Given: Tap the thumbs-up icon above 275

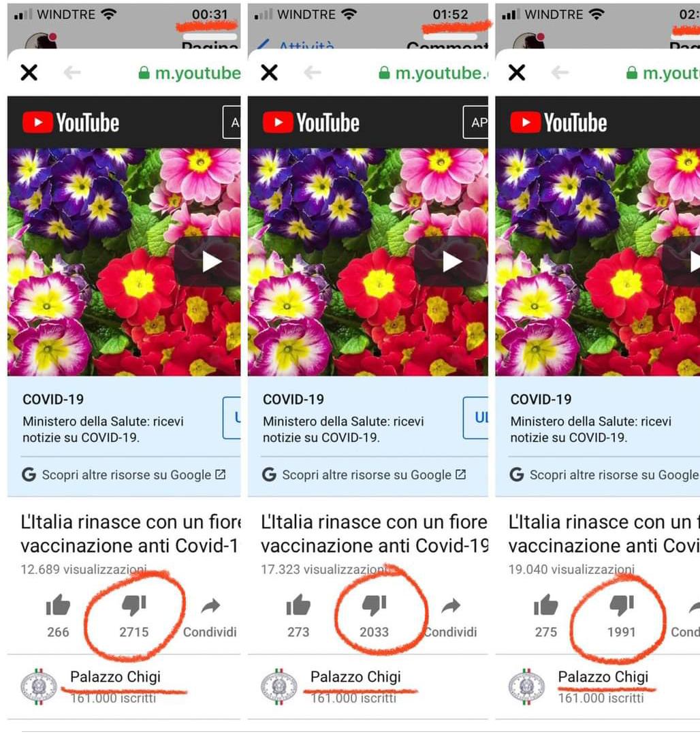Looking at the screenshot, I should pos(545,605).
